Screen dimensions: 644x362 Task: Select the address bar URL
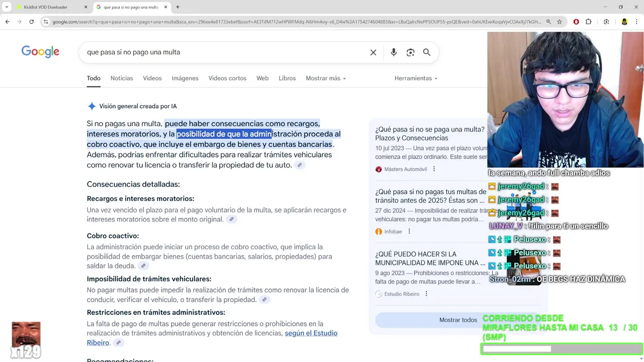(297, 22)
